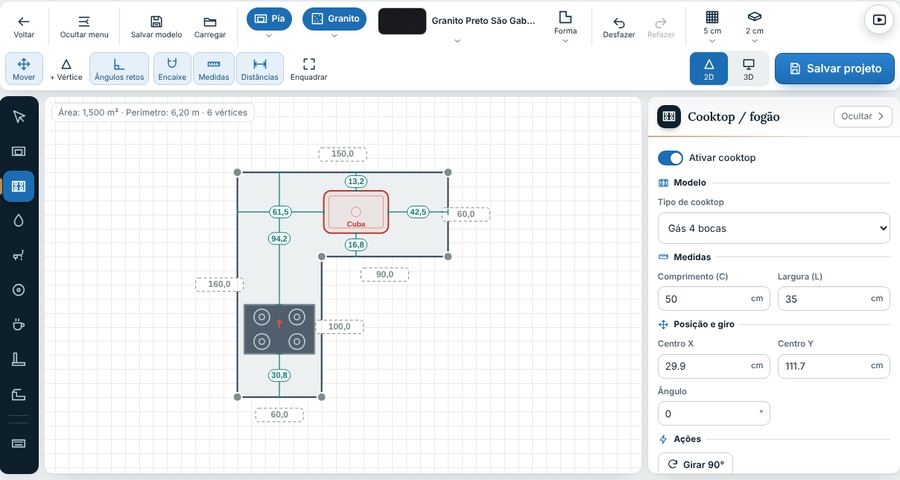Redo with the Refazer button
The image size is (900, 480).
pos(661,27)
